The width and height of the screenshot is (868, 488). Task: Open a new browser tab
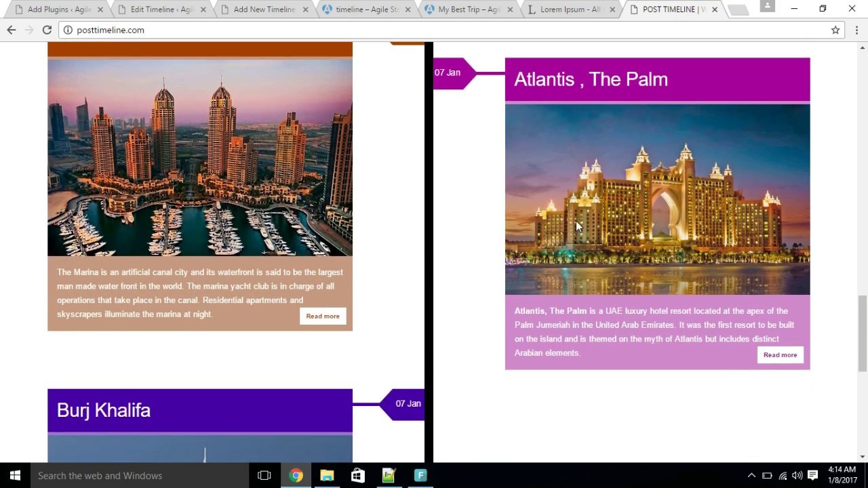(x=738, y=9)
